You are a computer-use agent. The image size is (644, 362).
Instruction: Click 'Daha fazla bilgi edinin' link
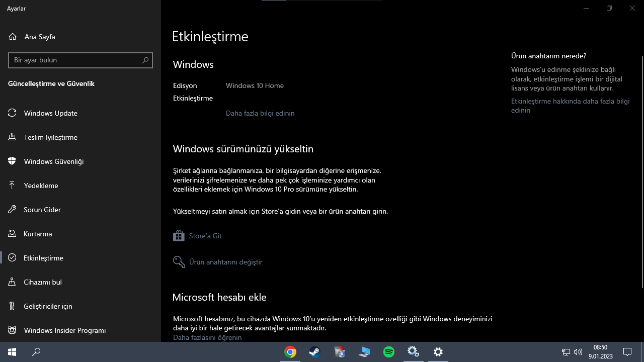[260, 113]
